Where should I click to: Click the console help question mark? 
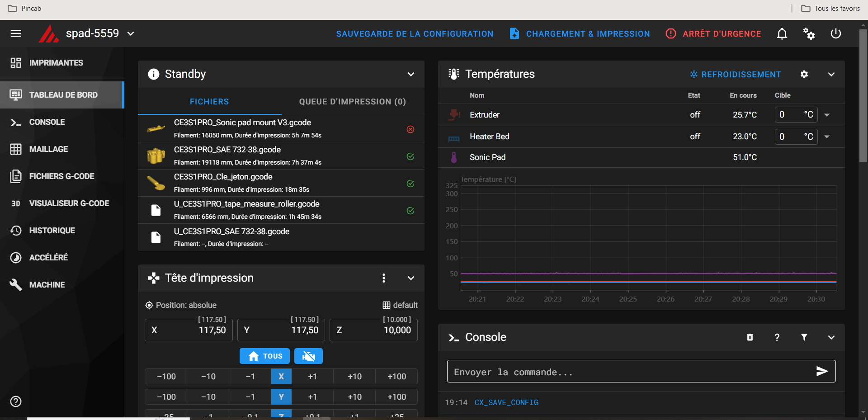tap(777, 337)
